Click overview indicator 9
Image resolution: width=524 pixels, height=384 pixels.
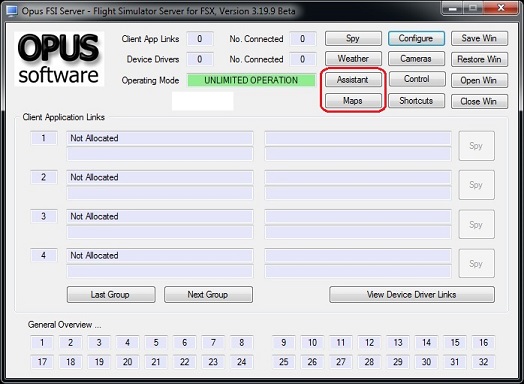coord(283,343)
